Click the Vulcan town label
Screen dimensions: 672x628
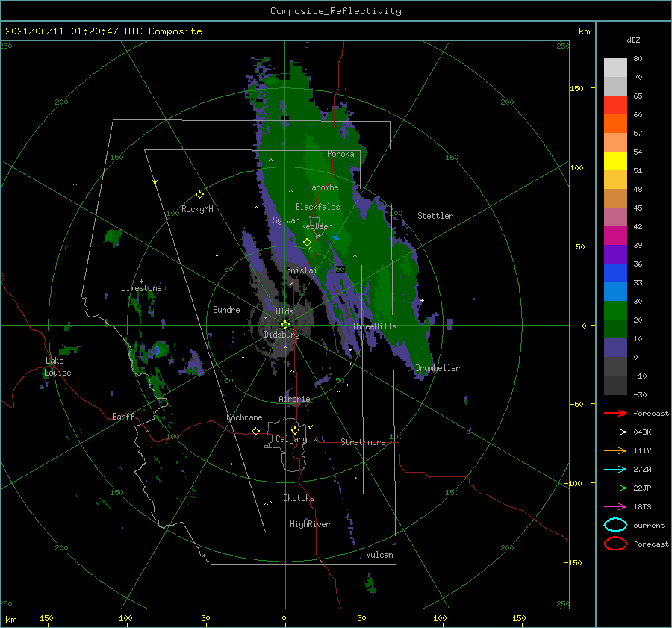[x=379, y=555]
